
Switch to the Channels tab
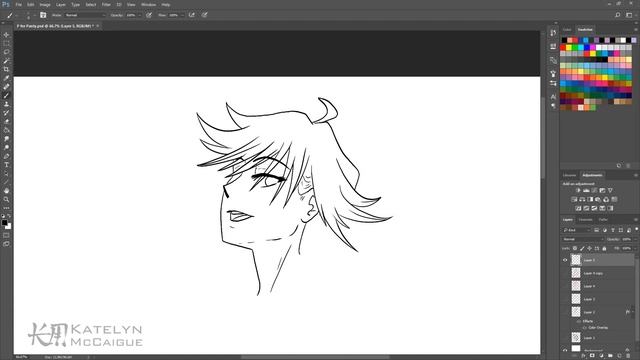[x=585, y=220]
